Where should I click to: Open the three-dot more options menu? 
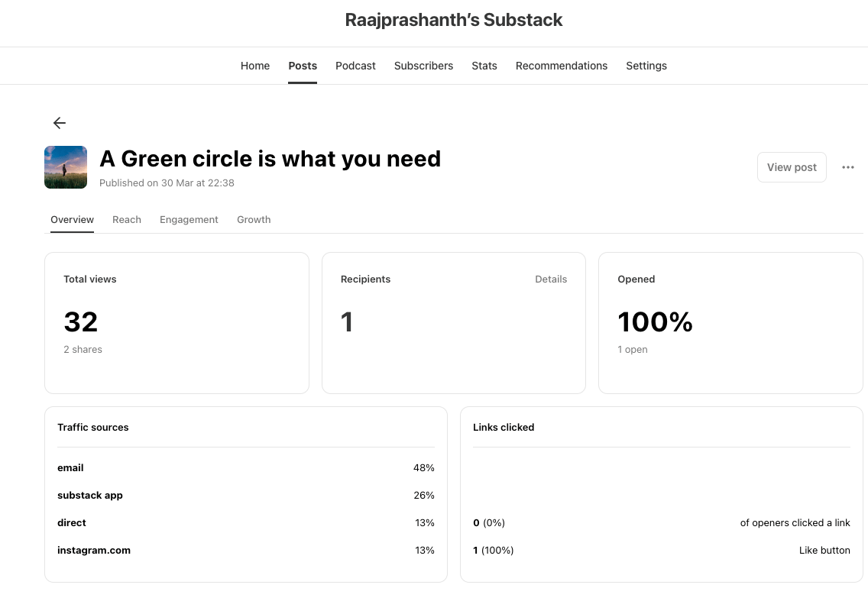point(848,167)
